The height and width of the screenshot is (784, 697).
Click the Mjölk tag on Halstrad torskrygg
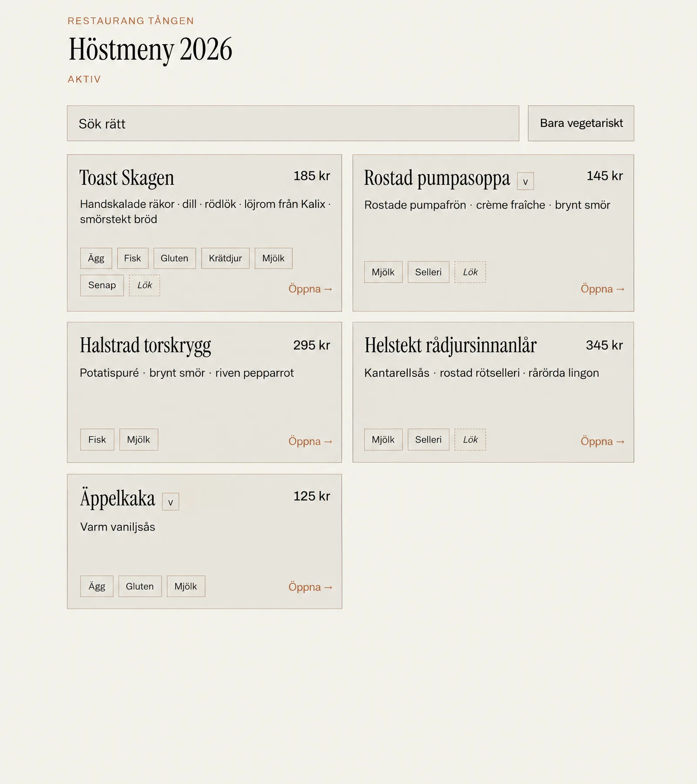click(139, 439)
